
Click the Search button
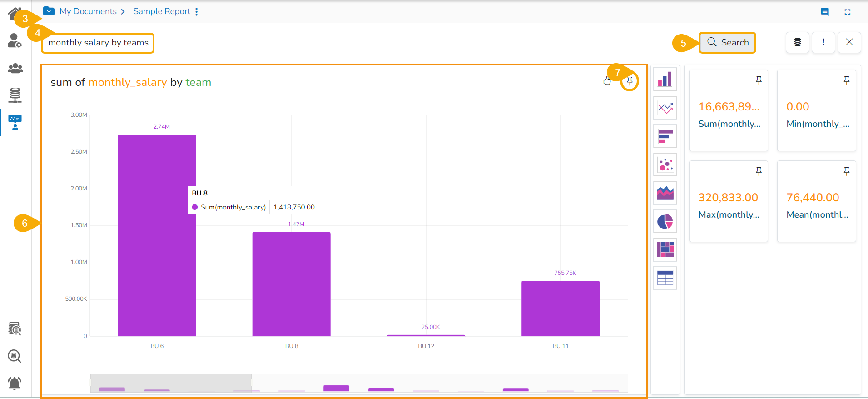pos(728,43)
